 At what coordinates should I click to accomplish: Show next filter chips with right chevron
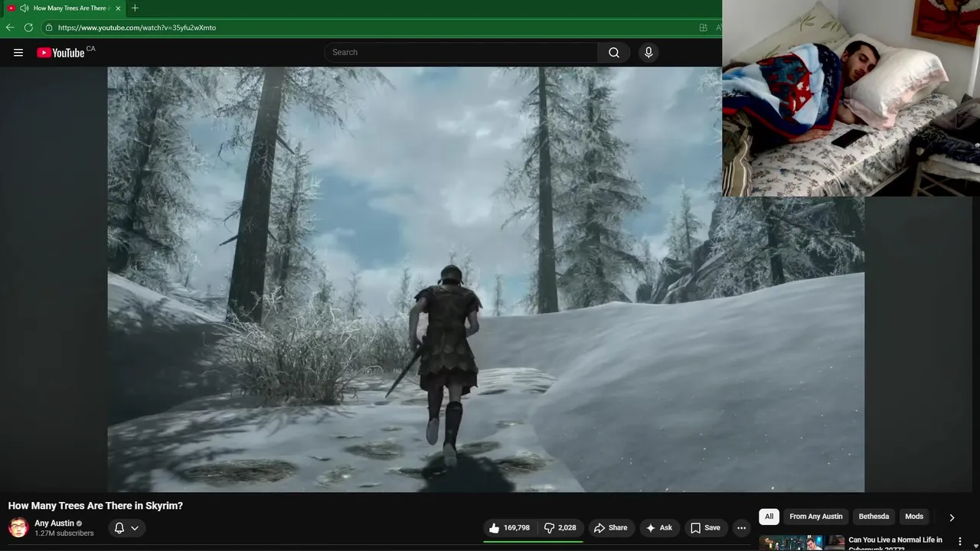tap(952, 517)
